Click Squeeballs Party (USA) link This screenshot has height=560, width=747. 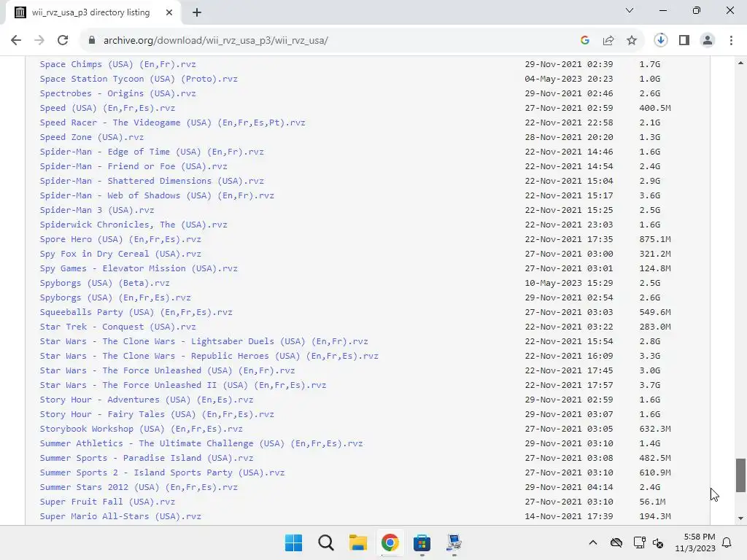[x=136, y=312]
